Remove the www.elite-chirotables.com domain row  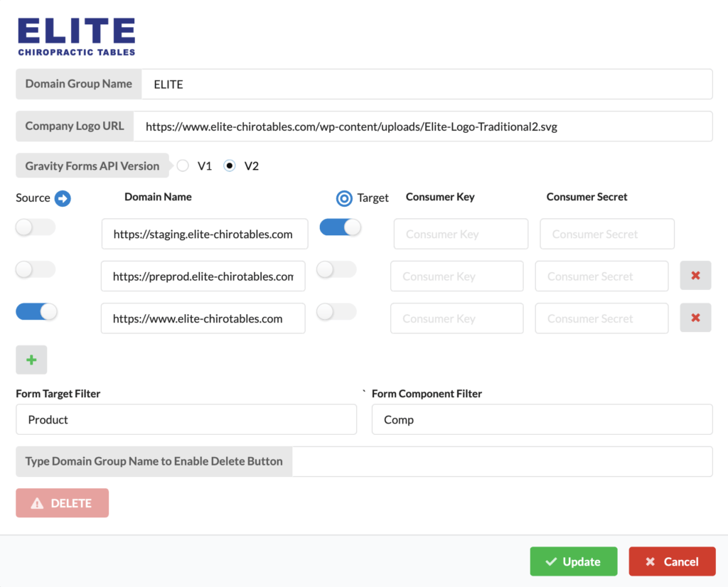click(x=695, y=318)
